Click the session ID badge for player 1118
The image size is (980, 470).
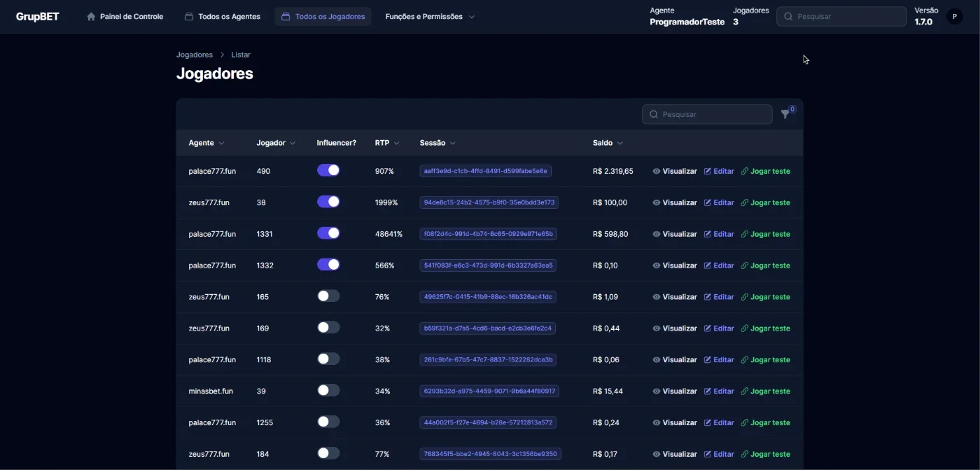click(x=488, y=360)
